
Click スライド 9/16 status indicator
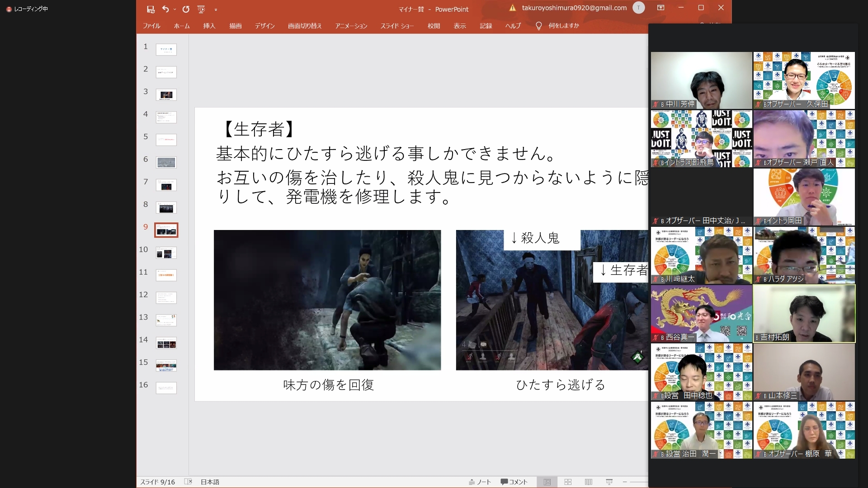[x=158, y=482]
